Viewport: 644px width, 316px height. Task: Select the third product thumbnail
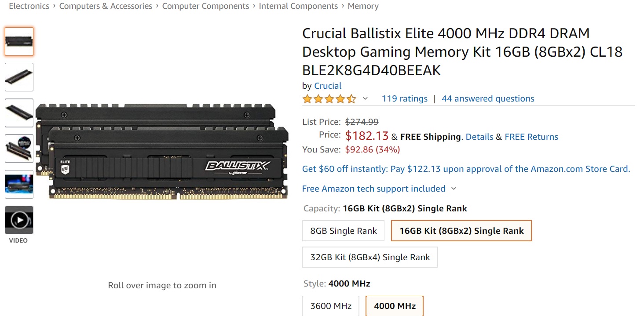click(19, 113)
